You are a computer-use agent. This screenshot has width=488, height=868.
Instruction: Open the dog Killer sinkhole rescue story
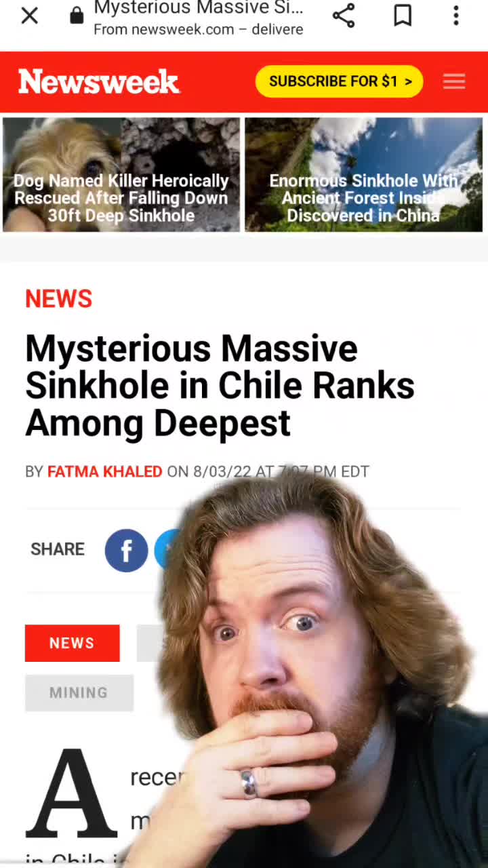point(121,175)
